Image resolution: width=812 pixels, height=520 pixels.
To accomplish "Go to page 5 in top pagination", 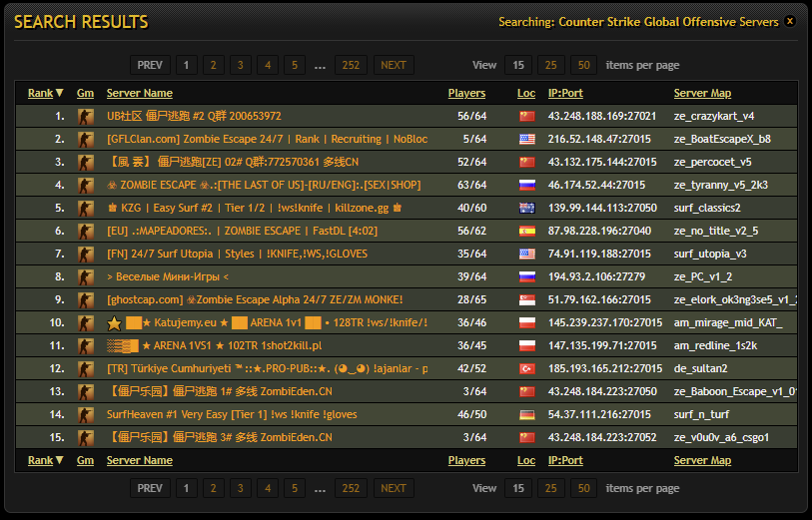I will (x=295, y=65).
